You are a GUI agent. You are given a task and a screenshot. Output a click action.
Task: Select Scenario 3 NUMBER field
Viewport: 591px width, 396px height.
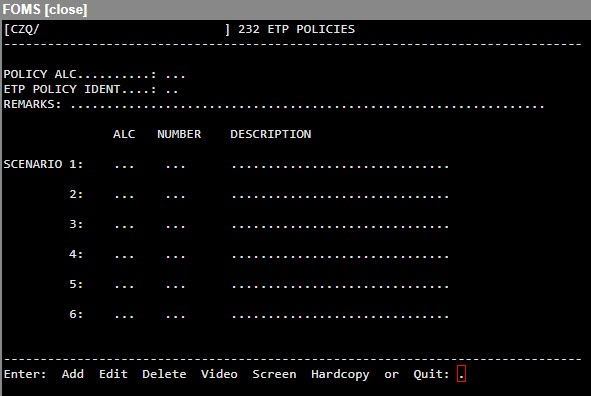pos(176,225)
